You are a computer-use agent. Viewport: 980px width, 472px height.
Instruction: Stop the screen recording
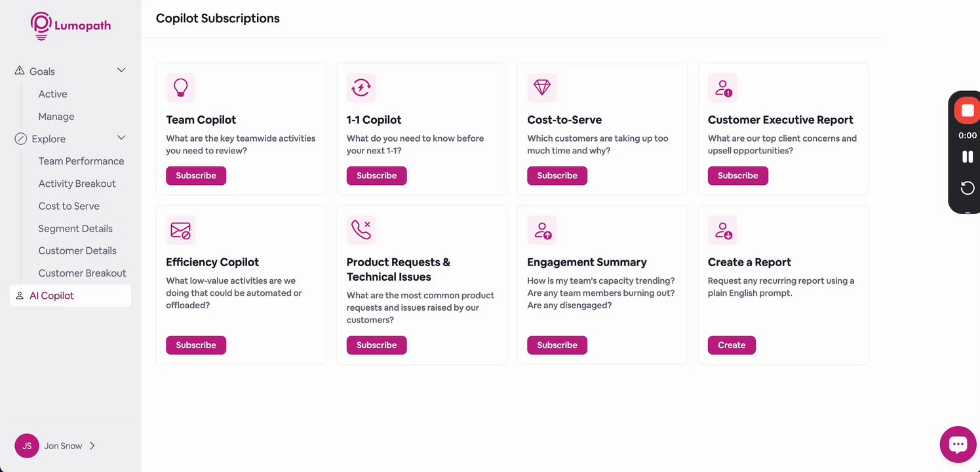[x=968, y=110]
